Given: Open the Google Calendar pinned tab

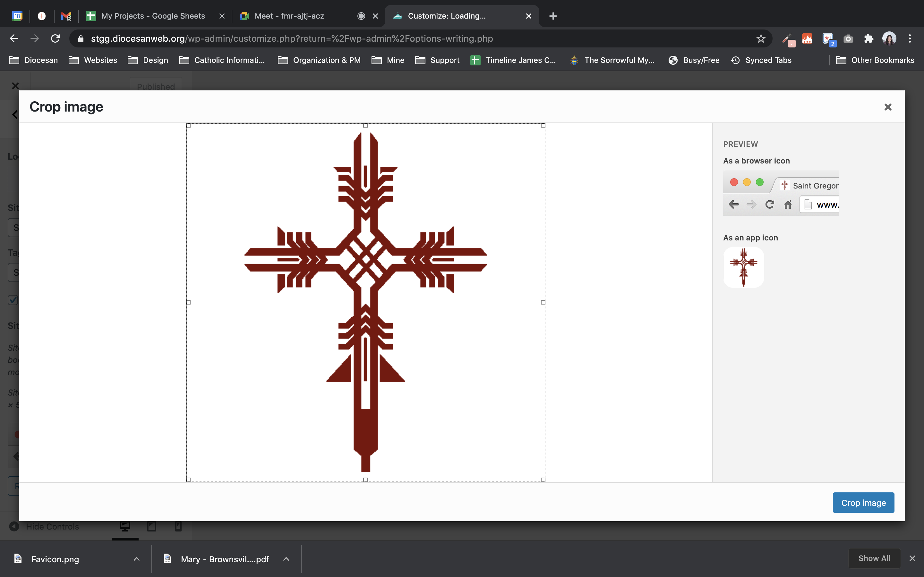Looking at the screenshot, I should pos(17,16).
